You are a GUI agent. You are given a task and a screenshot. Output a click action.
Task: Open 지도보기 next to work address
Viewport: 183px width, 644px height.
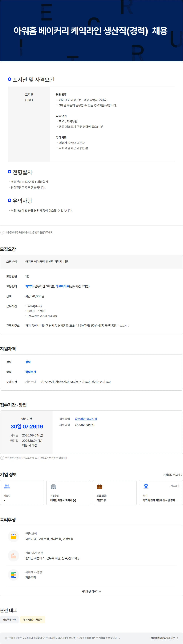click(x=122, y=326)
